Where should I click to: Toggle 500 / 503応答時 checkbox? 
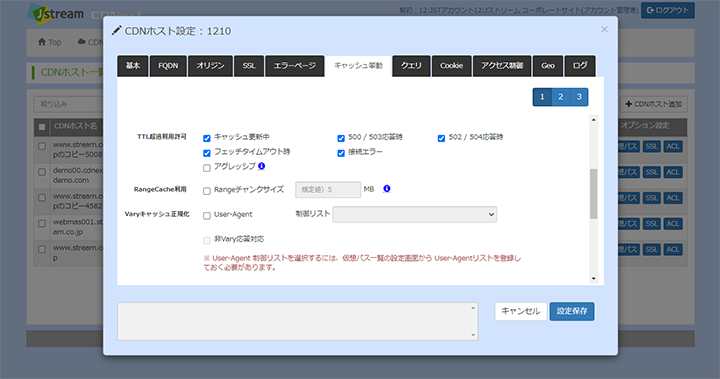341,138
